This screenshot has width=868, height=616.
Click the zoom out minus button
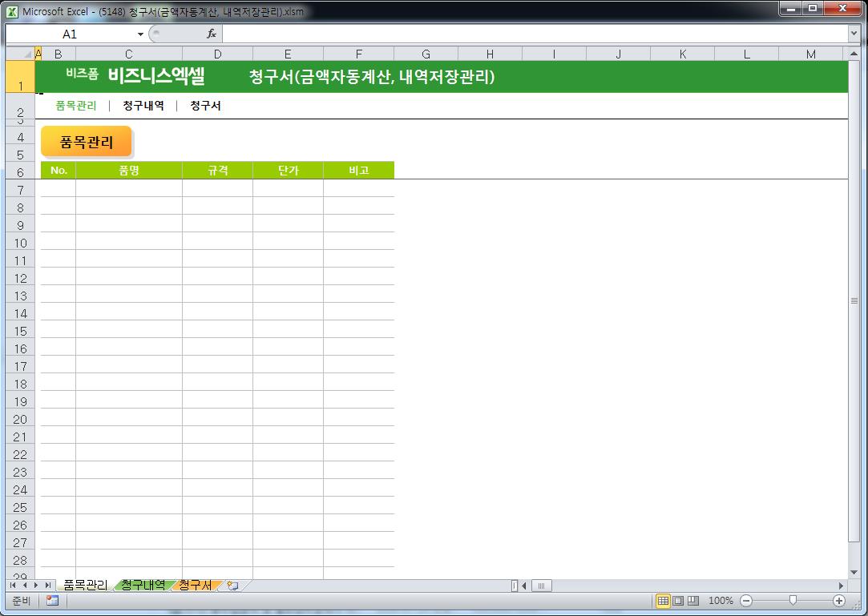(746, 601)
